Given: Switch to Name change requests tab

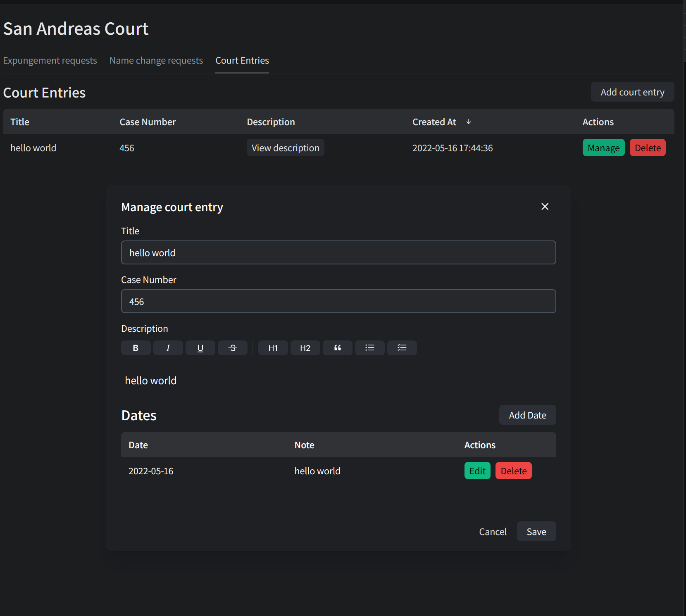Looking at the screenshot, I should 156,60.
